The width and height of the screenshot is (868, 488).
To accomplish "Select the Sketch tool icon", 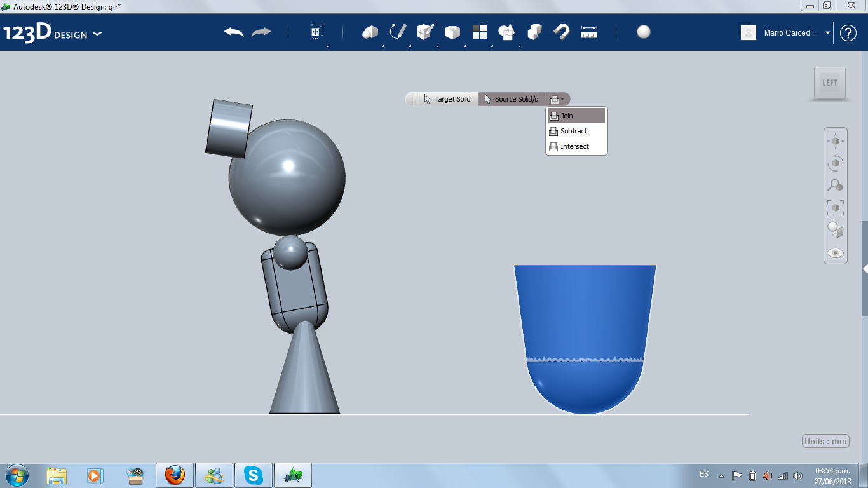I will [398, 32].
